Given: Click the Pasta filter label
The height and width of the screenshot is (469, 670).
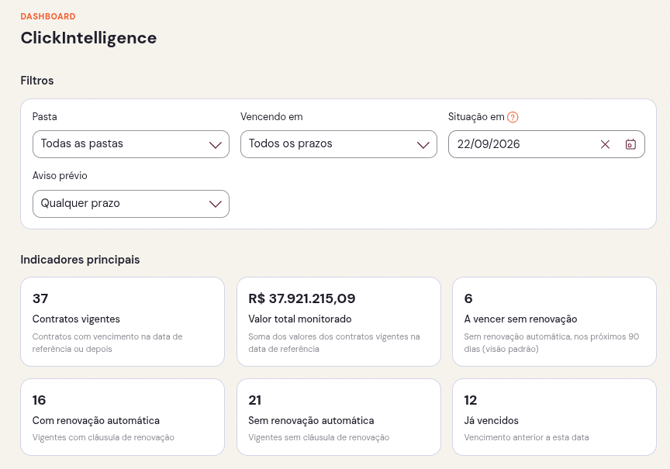Looking at the screenshot, I should [x=44, y=117].
